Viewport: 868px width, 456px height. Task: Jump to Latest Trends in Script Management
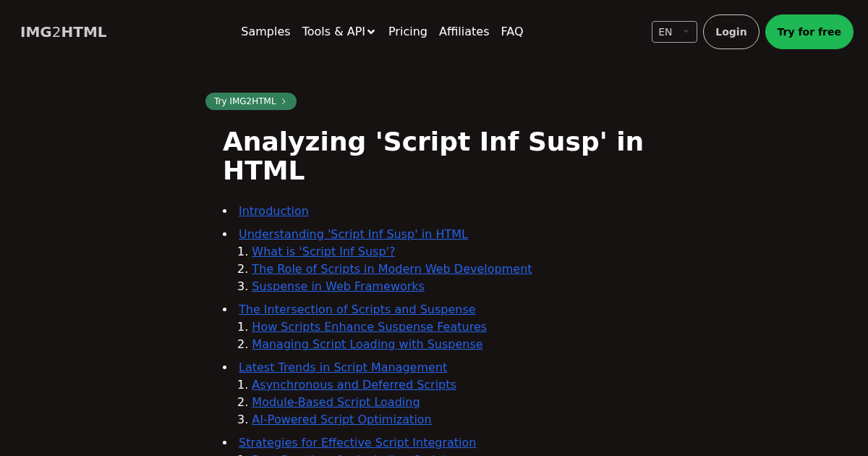(x=342, y=368)
